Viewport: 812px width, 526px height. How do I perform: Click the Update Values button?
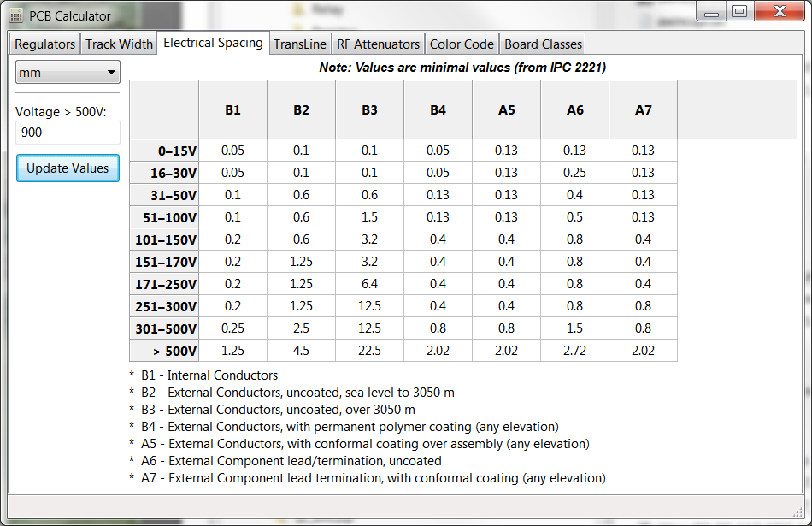(68, 168)
